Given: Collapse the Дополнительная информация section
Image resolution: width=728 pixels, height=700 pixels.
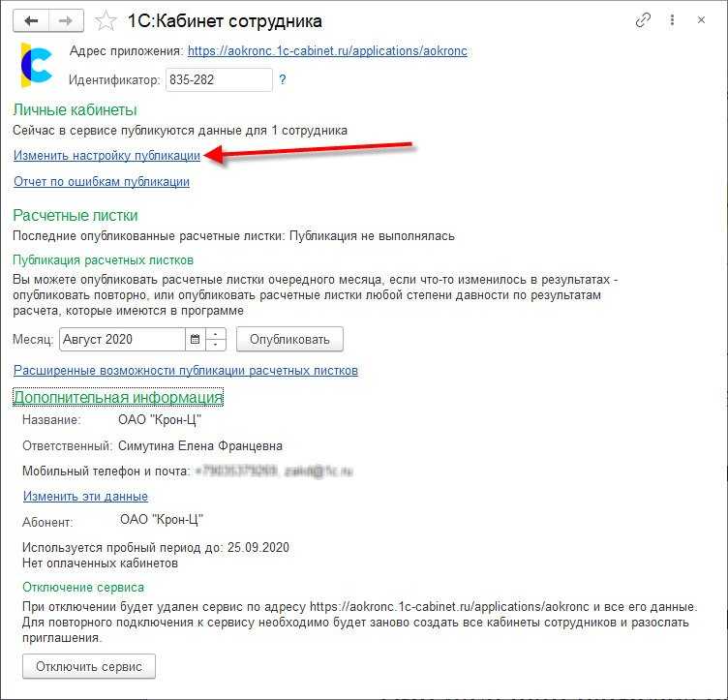Looking at the screenshot, I should pos(118,397).
